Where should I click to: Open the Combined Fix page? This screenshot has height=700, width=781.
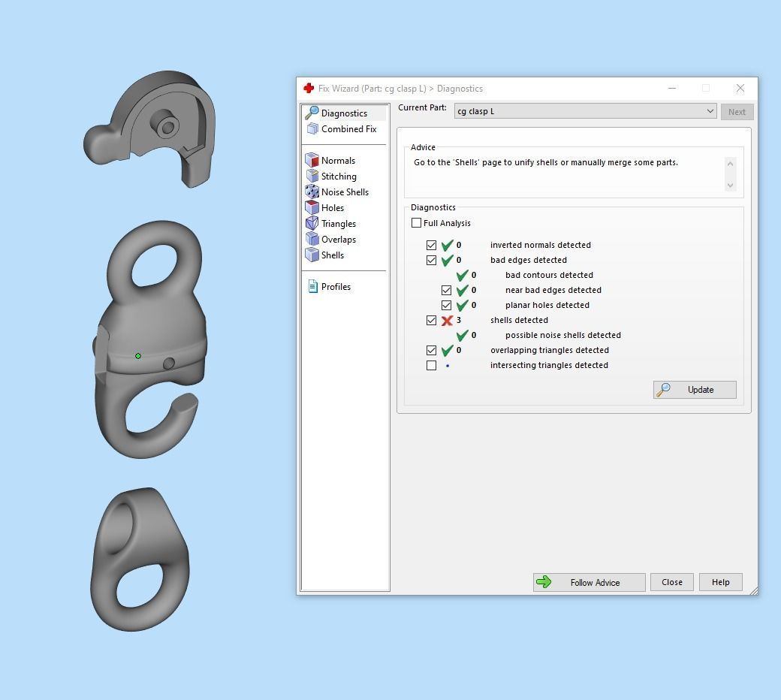[348, 129]
